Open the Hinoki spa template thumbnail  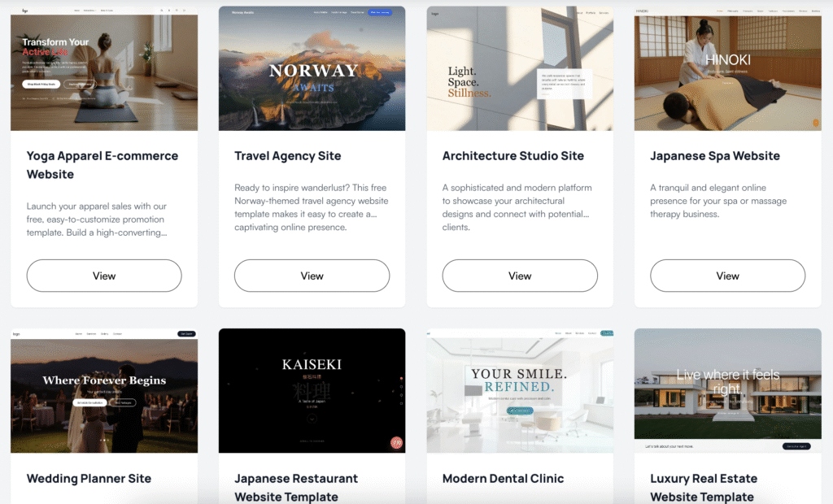(x=727, y=68)
